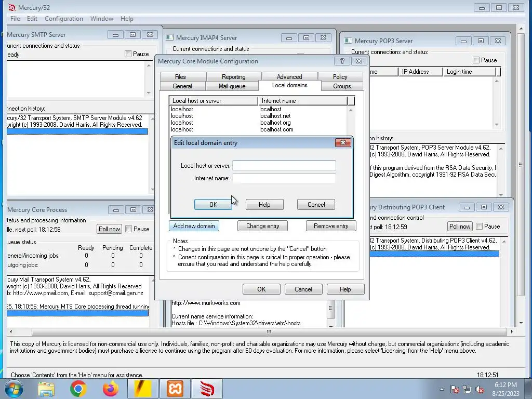Switch to Reporting tab
Image resolution: width=532 pixels, height=399 pixels.
(234, 77)
